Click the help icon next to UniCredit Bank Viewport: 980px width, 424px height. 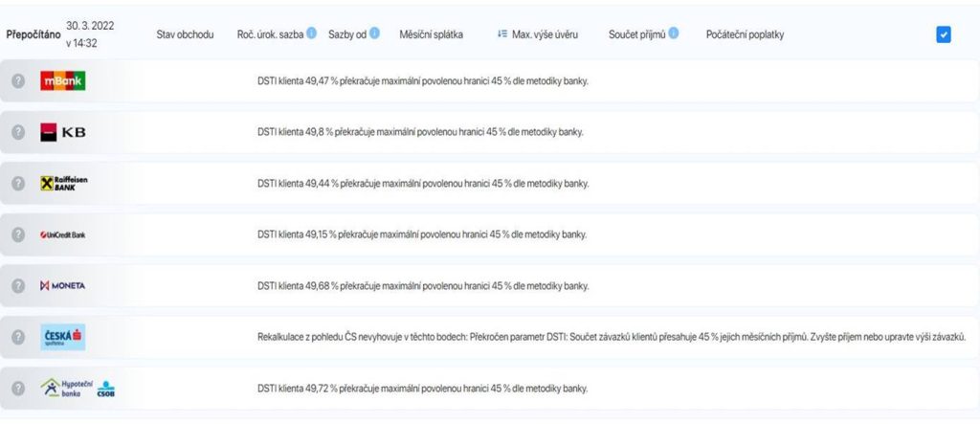pyautogui.click(x=18, y=234)
